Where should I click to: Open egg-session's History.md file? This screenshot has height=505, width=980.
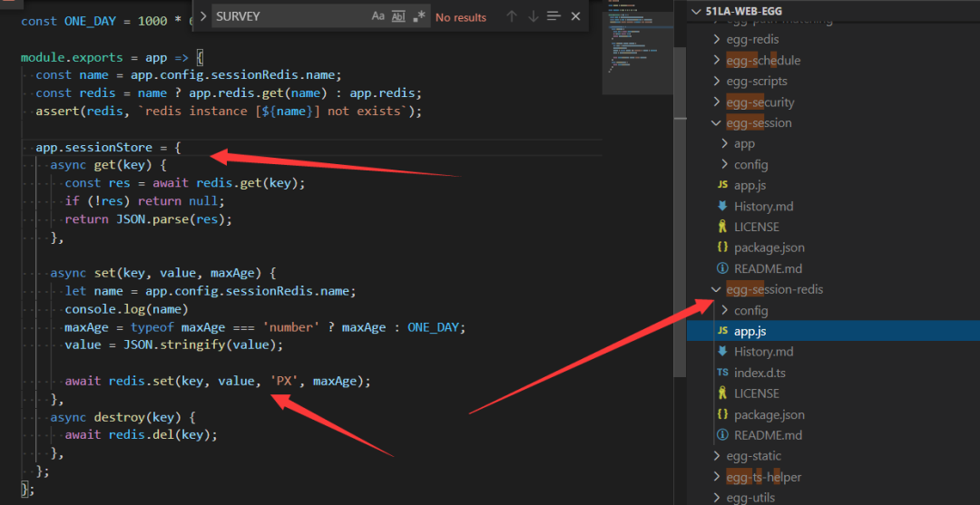pos(763,206)
